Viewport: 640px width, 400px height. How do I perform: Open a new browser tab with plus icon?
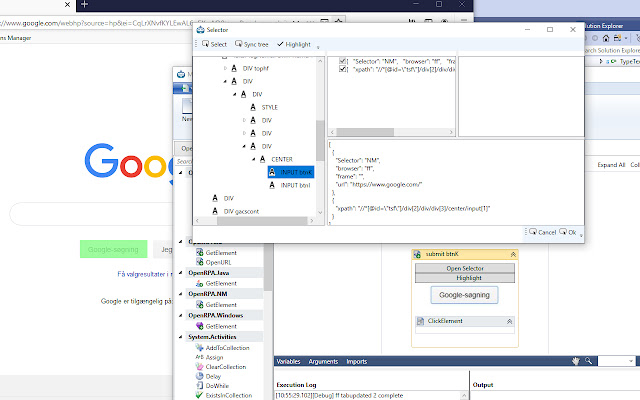tap(84, 4)
